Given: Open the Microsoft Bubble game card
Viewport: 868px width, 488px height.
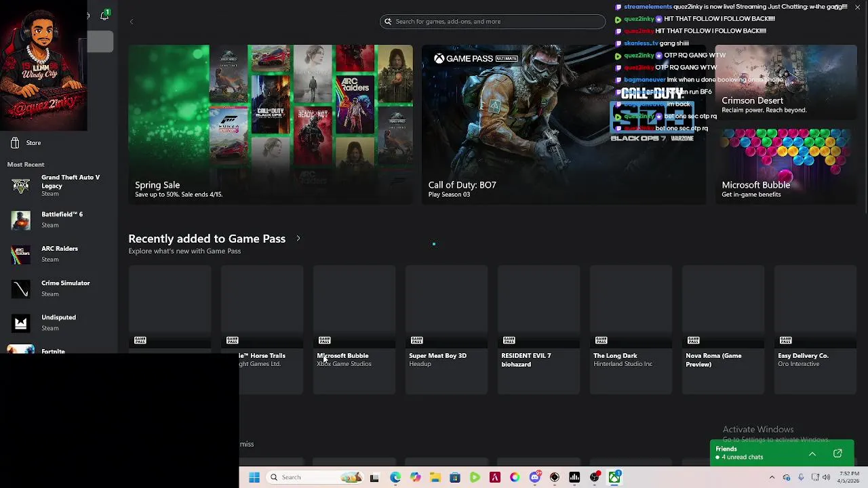Looking at the screenshot, I should point(354,329).
